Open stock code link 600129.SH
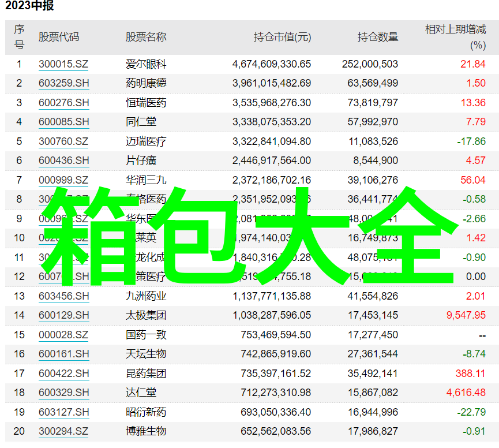499x448 pixels. pos(63,315)
